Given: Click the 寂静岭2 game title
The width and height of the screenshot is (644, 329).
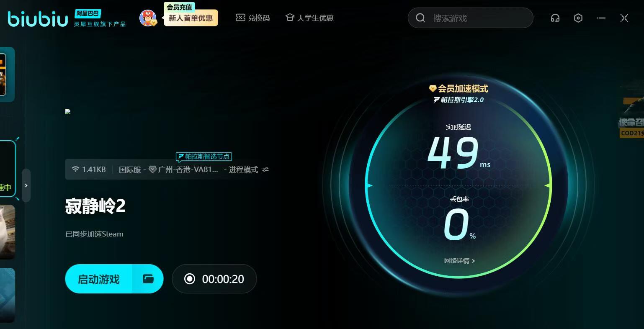Looking at the screenshot, I should pos(95,206).
